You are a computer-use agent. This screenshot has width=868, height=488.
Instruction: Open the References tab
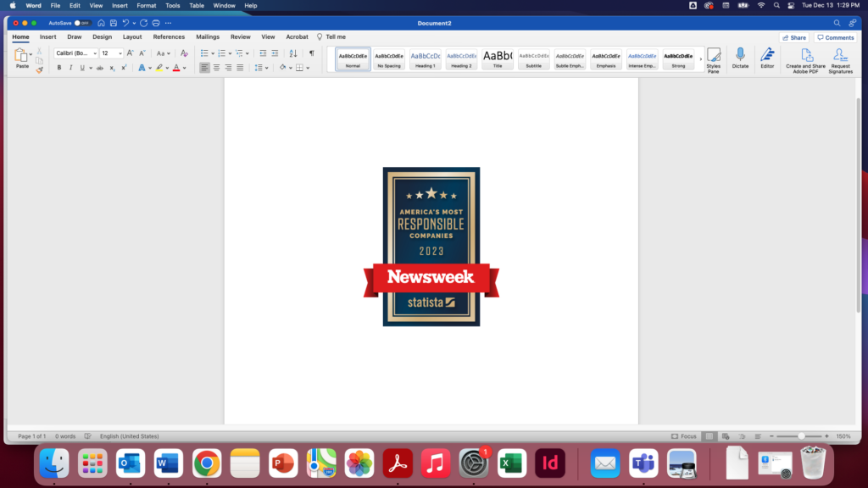click(169, 37)
